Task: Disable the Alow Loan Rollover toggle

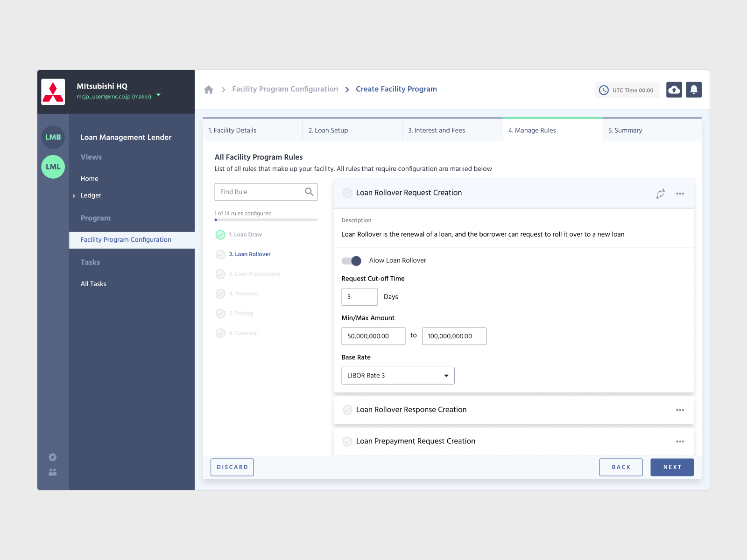Action: [x=352, y=261]
